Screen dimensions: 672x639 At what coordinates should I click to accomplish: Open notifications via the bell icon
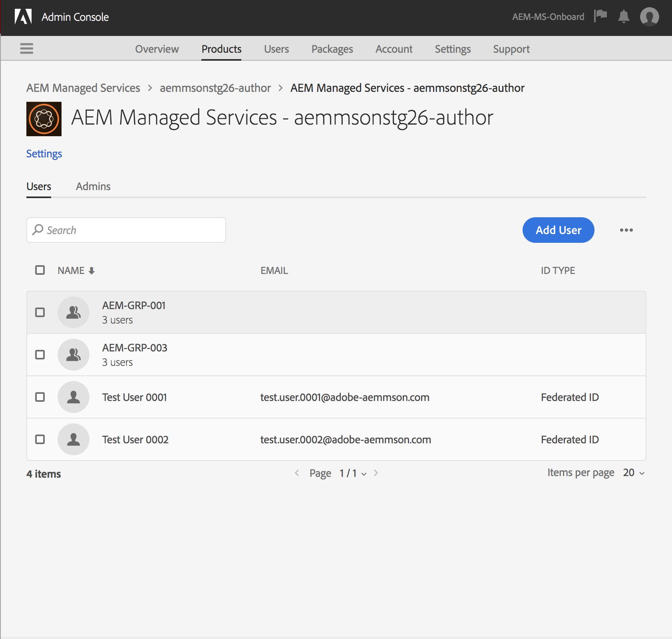(x=624, y=17)
